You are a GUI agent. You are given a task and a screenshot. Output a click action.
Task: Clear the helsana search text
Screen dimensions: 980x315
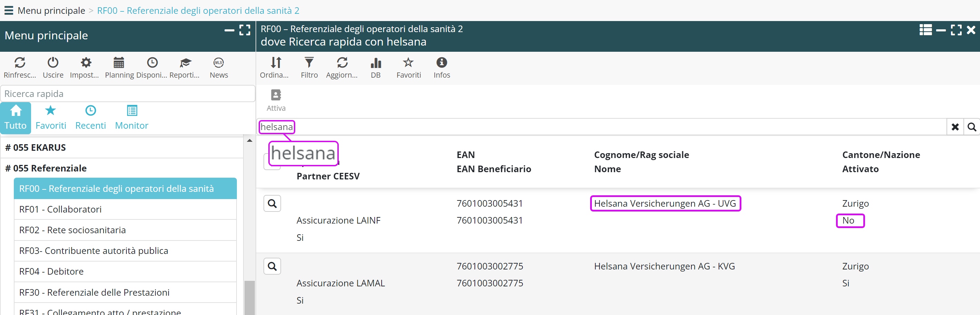pos(954,127)
